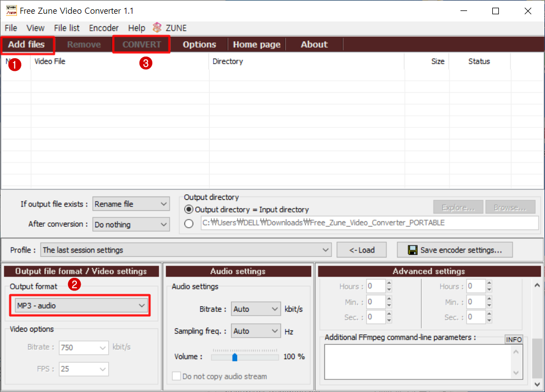The width and height of the screenshot is (545, 392).
Task: Click Advanced settings scrollbar down arrow
Action: click(537, 384)
